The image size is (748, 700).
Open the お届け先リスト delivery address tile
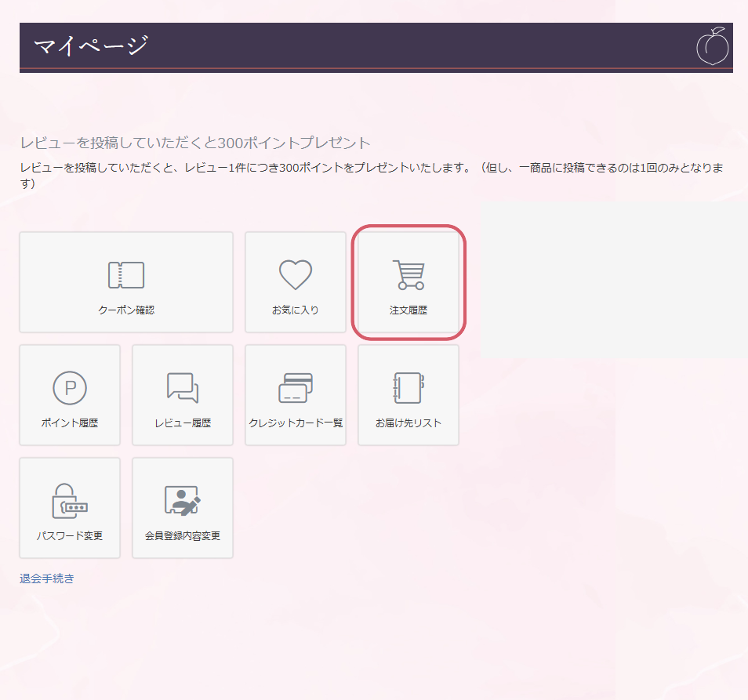tap(408, 394)
